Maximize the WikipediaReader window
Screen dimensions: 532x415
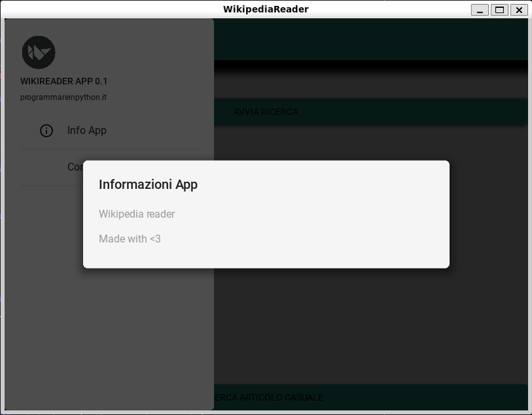[499, 10]
